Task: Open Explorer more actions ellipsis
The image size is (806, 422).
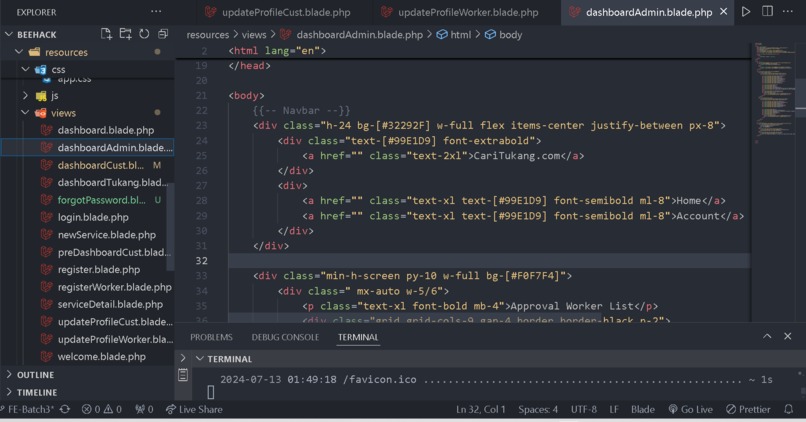Action: tap(156, 11)
